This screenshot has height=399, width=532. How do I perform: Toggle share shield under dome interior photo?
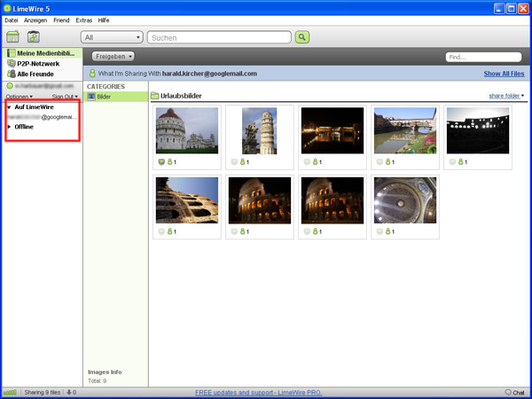coord(379,231)
